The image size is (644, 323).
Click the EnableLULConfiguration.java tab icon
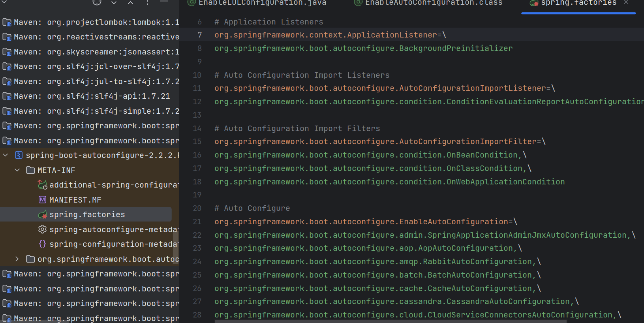pos(192,3)
